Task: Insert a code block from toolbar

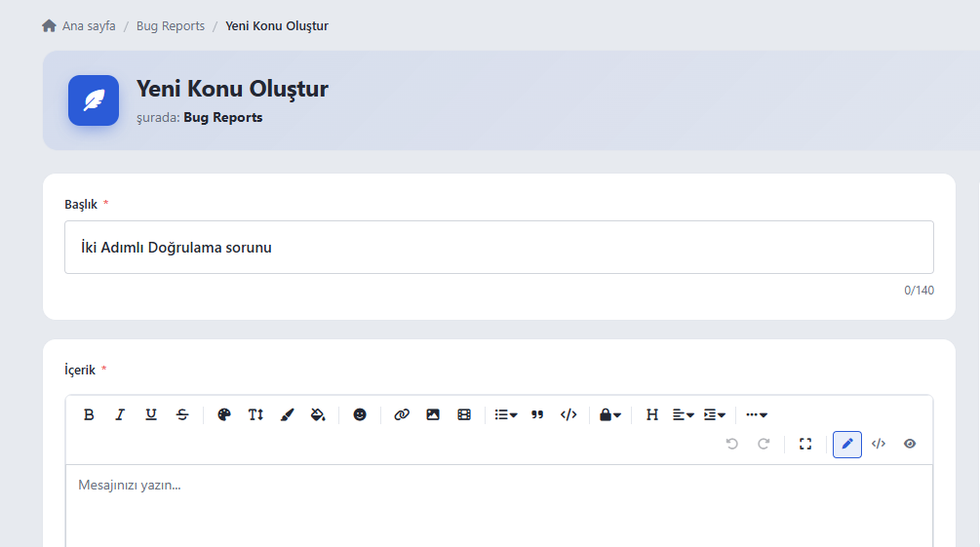Action: [x=568, y=414]
